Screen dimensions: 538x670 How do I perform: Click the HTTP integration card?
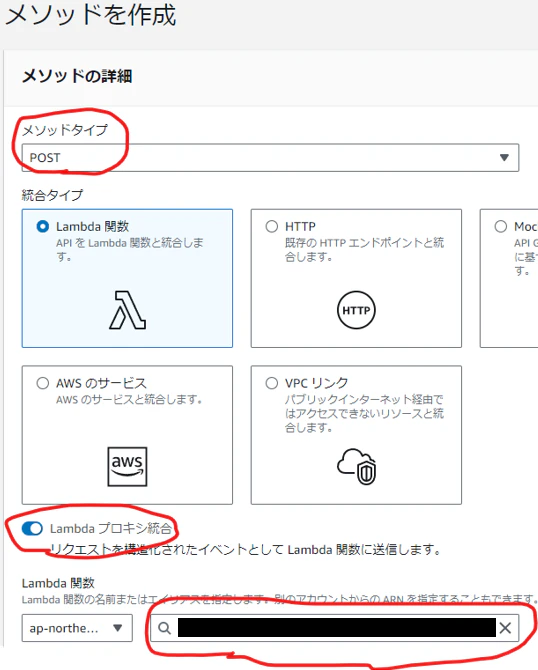pyautogui.click(x=356, y=278)
